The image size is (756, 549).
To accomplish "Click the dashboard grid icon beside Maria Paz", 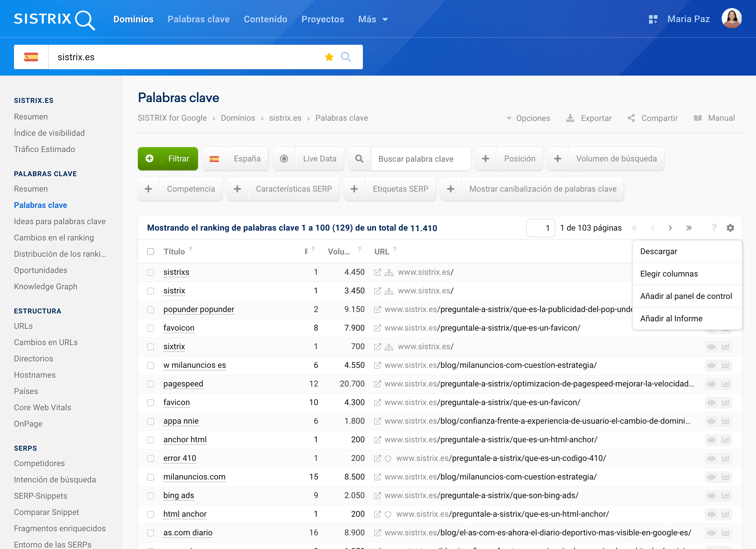I will click(653, 19).
